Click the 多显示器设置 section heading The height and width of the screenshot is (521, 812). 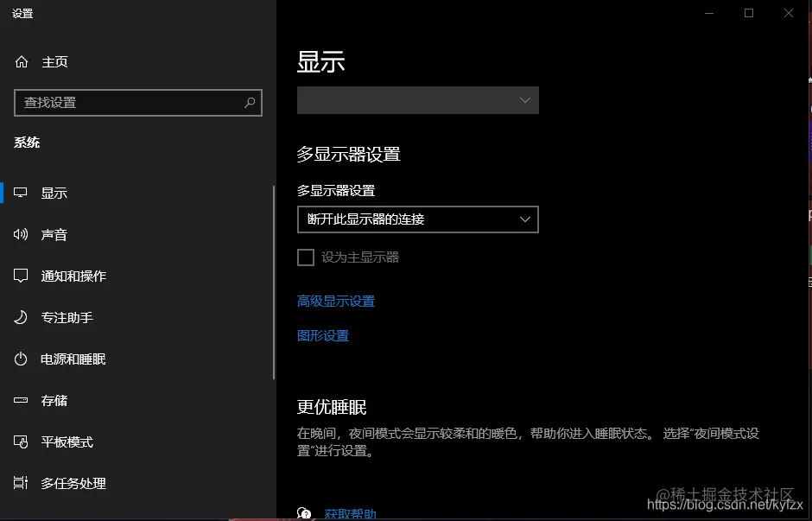click(348, 155)
